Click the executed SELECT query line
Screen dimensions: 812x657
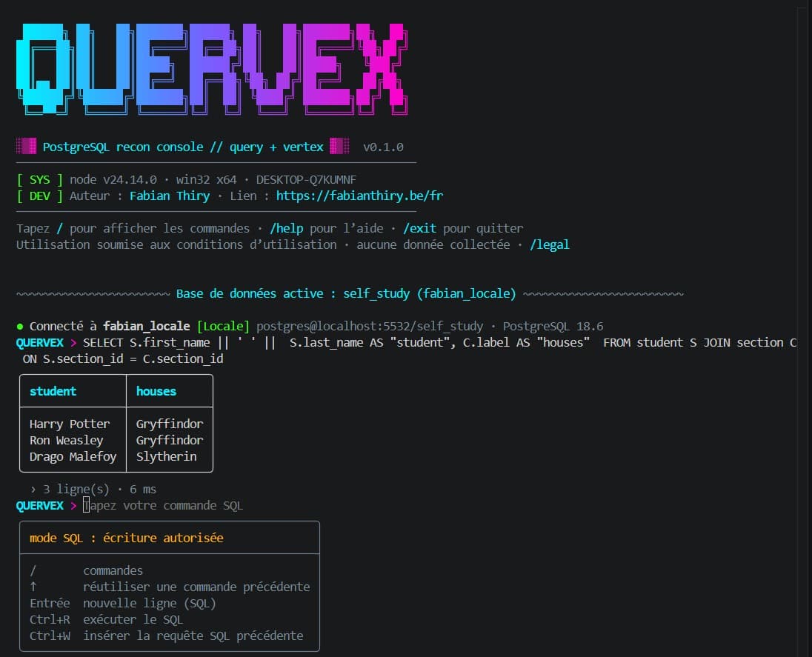click(439, 343)
